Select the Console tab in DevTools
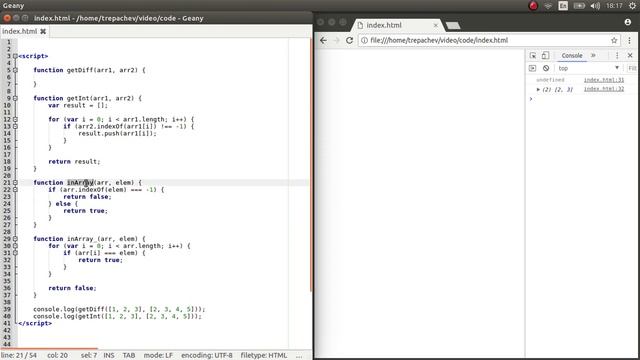Image resolution: width=640 pixels, height=360 pixels. (572, 56)
